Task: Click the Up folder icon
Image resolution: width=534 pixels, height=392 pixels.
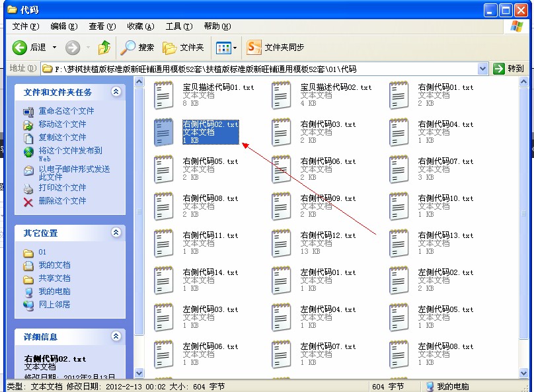Action: tap(104, 48)
